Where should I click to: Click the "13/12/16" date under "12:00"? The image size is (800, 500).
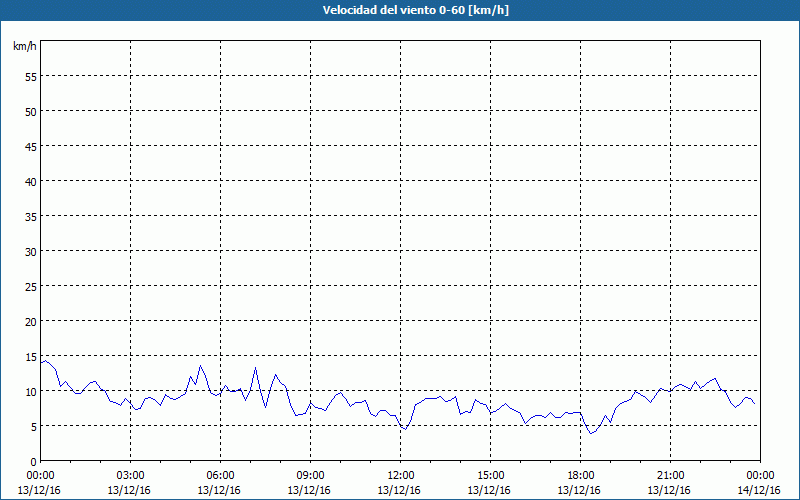pos(399,490)
